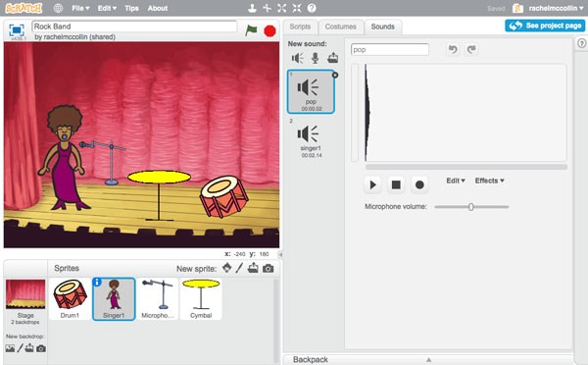Stop the project with red stop sign

(269, 30)
